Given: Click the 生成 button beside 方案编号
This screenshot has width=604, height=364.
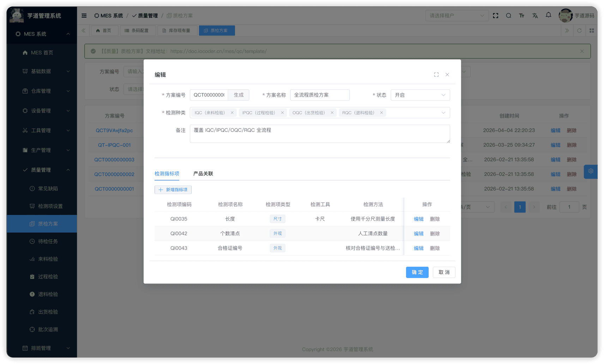Looking at the screenshot, I should click(238, 95).
